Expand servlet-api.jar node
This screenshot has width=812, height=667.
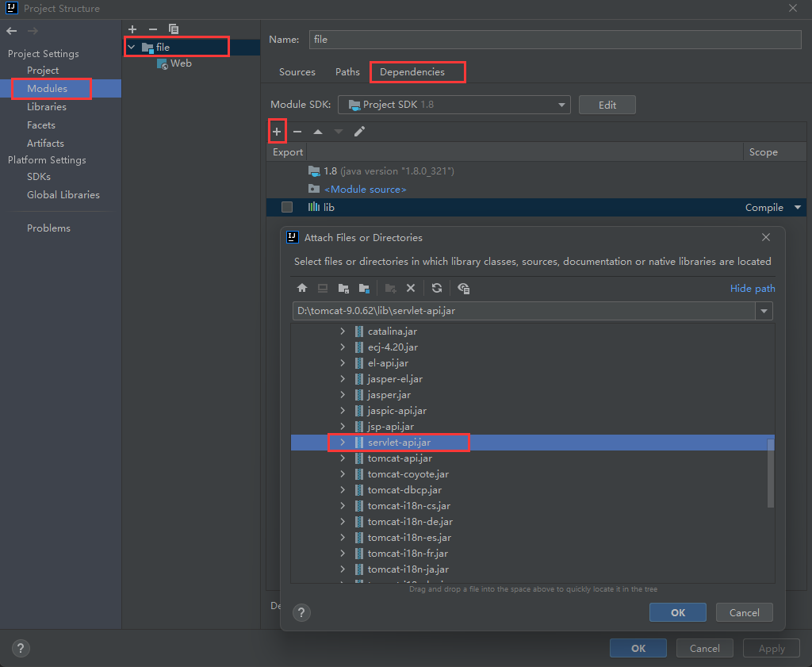[x=343, y=443]
